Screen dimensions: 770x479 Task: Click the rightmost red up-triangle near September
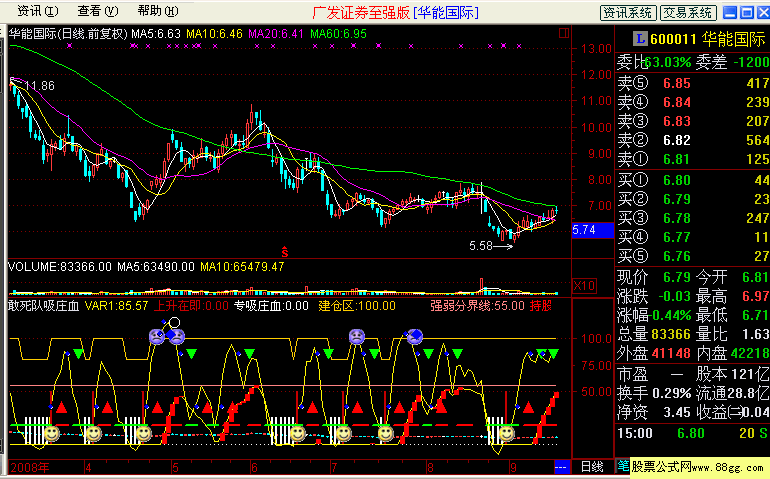[528, 407]
